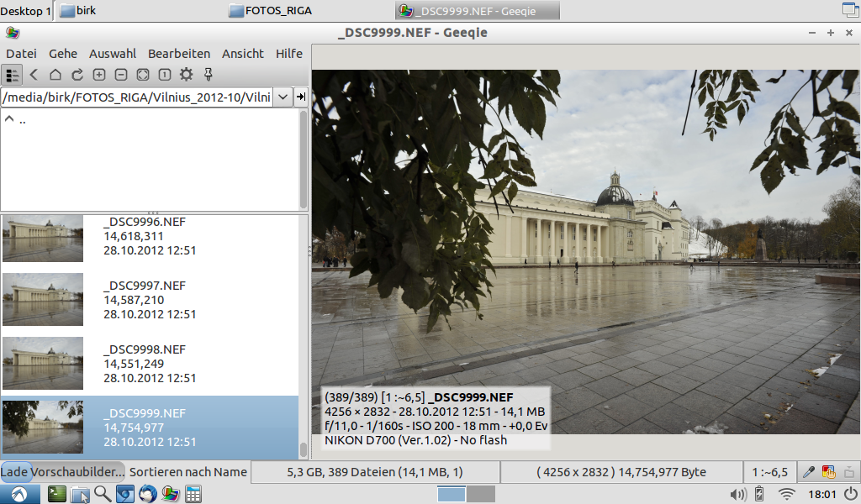Screen dimensions: 861x504
Task: Click the Geeqie taskbar window button
Action: [x=477, y=10]
